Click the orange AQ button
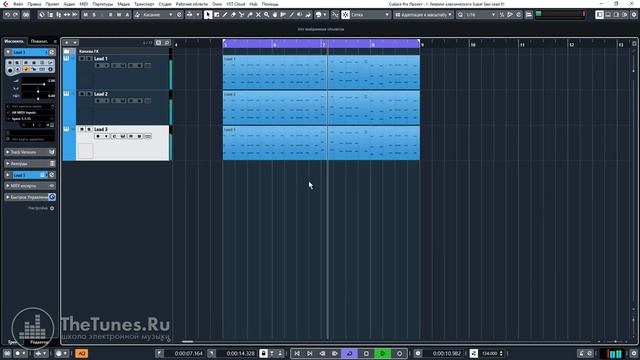The height and width of the screenshot is (360, 640). point(82,353)
